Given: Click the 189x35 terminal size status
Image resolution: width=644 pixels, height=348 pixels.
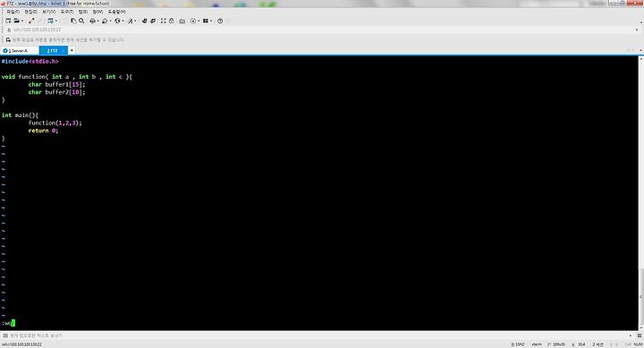Looking at the screenshot, I should [556, 344].
